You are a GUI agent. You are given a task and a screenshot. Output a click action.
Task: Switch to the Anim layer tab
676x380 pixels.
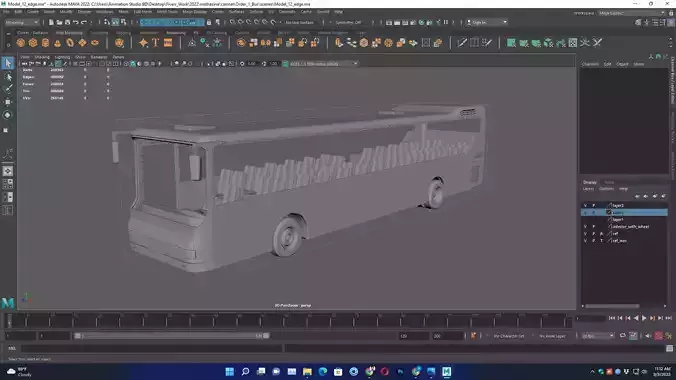[609, 182]
